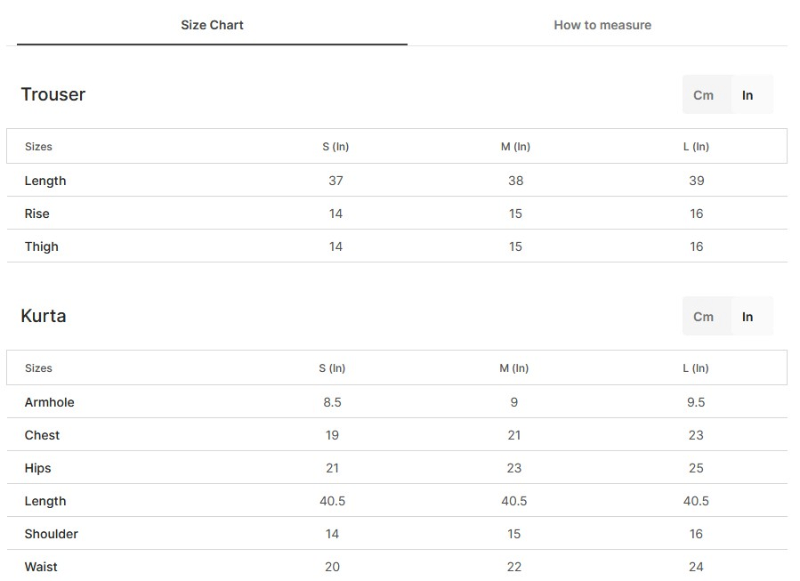Select the Kurta Armhole row label

click(50, 403)
